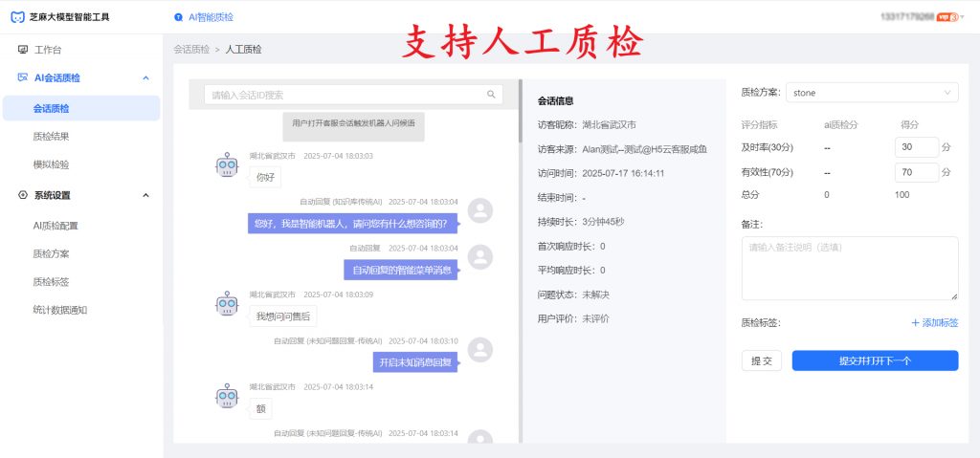This screenshot has width=980, height=458.
Task: Click the 提交 button
Action: [x=761, y=360]
